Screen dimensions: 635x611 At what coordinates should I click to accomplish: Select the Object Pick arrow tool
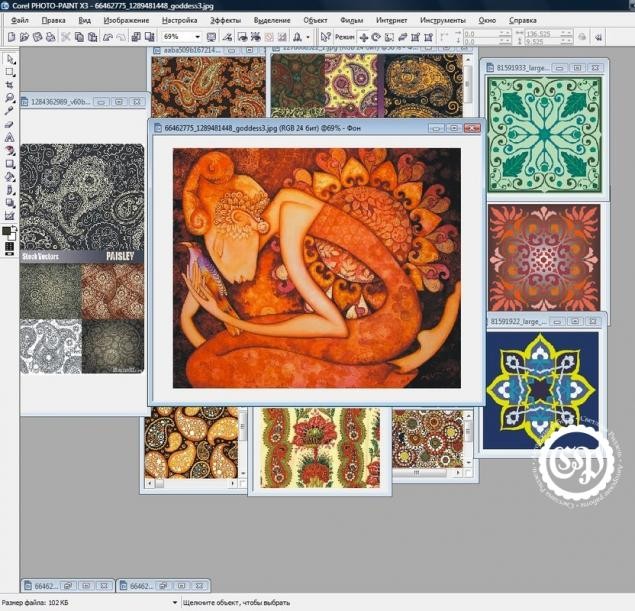click(x=9, y=59)
